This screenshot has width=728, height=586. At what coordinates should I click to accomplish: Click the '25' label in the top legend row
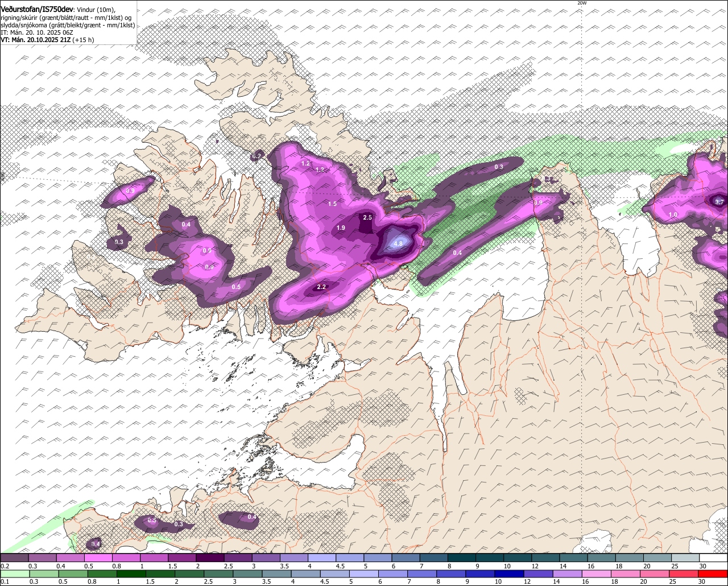click(675, 566)
